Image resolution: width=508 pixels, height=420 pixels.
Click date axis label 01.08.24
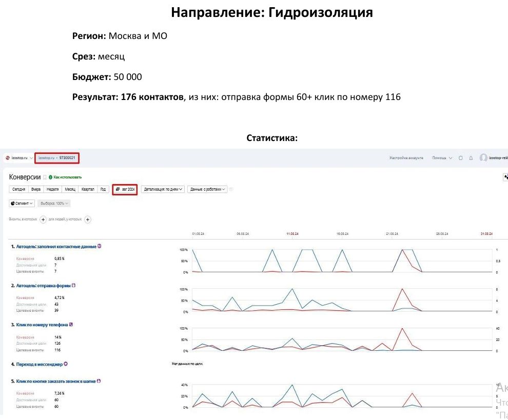tap(198, 233)
